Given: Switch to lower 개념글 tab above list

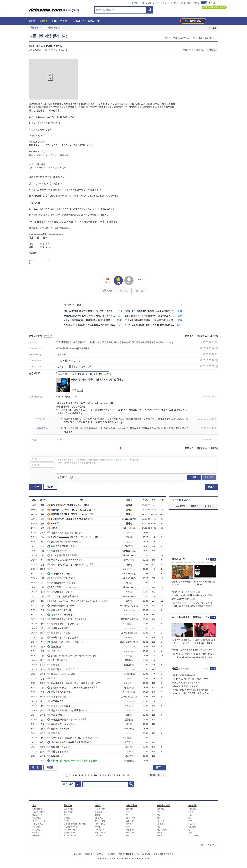Looking at the screenshot, I should [x=50, y=487].
